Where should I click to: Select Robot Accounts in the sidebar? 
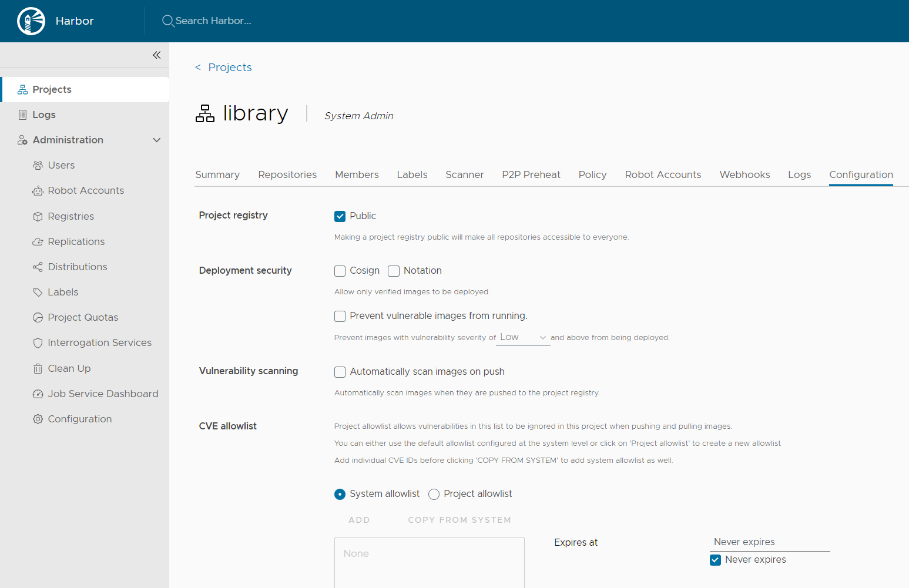click(86, 190)
